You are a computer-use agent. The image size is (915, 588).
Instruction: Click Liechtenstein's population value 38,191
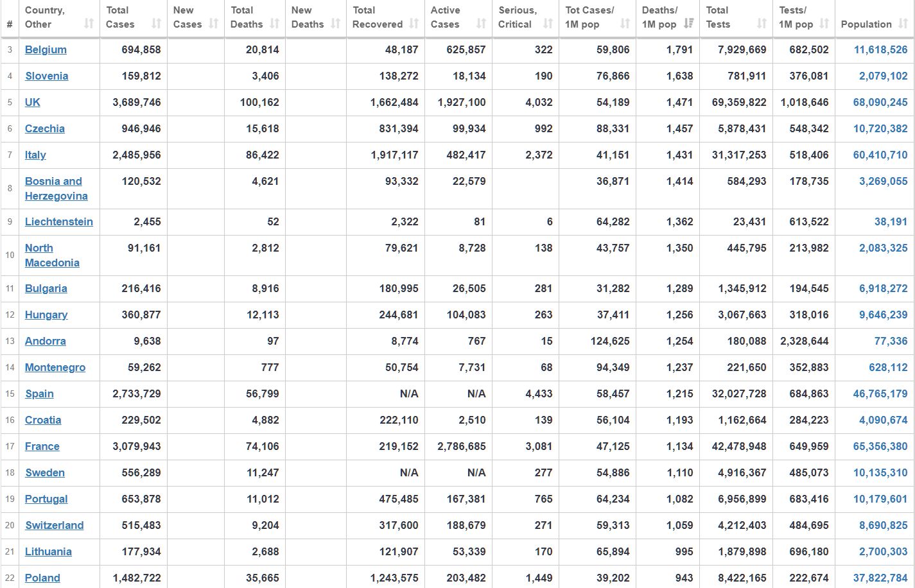890,221
